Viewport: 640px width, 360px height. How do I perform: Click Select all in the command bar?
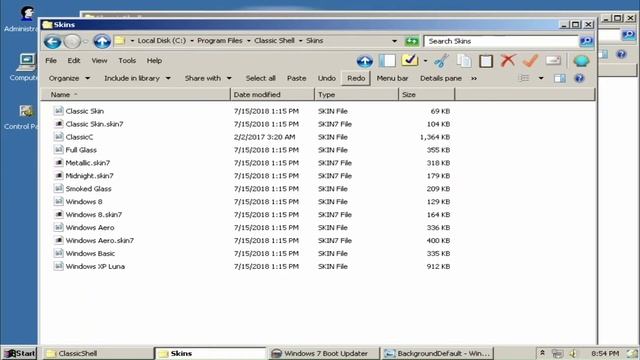[x=260, y=78]
